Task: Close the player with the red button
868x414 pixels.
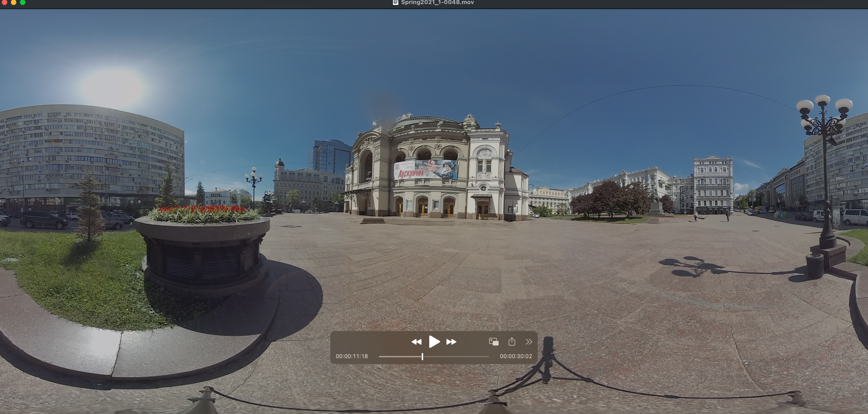Action: click(x=5, y=3)
